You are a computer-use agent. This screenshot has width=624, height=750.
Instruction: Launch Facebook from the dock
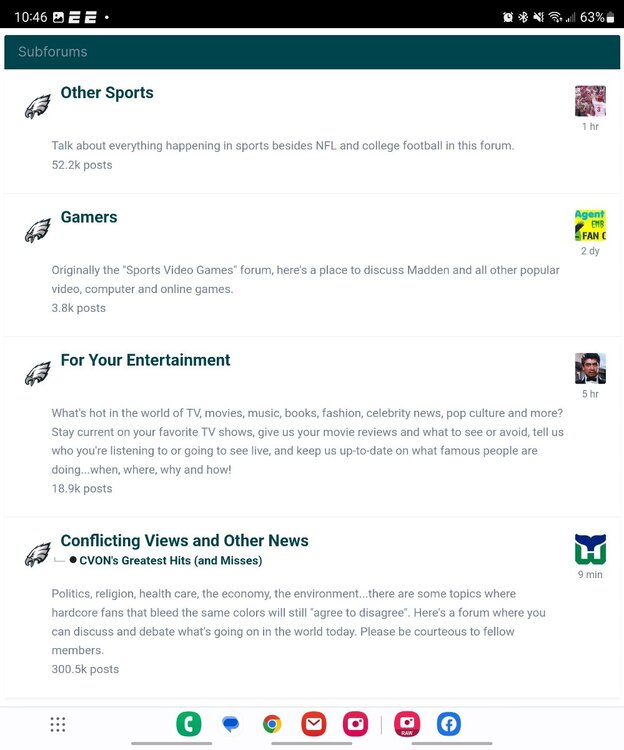pyautogui.click(x=449, y=724)
